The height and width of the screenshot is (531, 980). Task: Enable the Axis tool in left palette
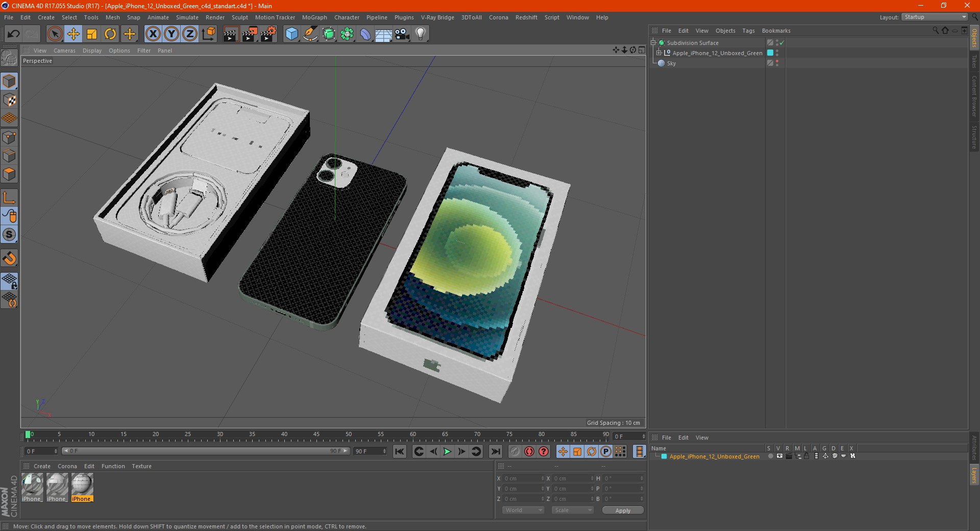tap(9, 198)
